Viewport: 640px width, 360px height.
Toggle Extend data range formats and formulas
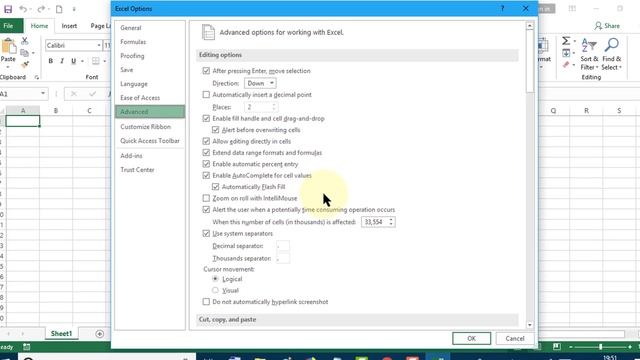point(206,153)
